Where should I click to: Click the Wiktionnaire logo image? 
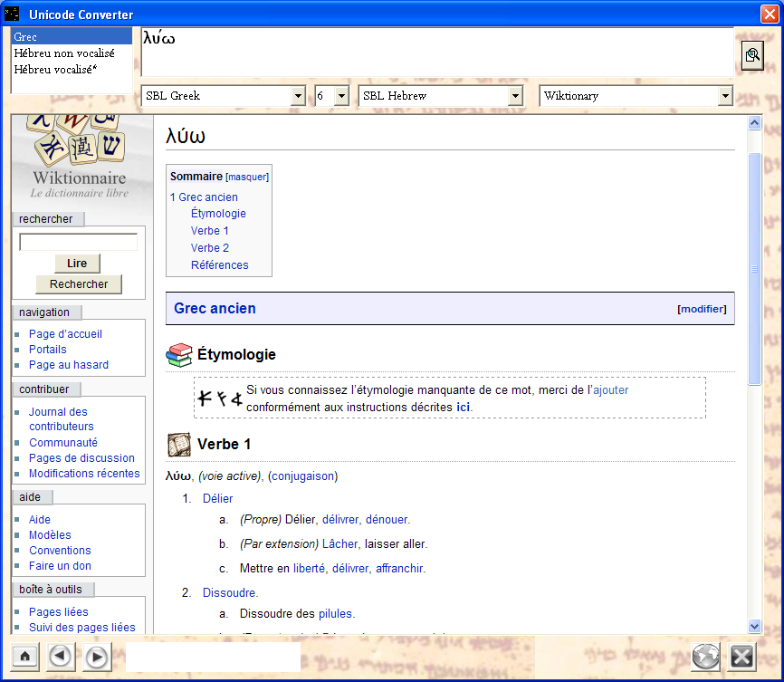pos(80,156)
